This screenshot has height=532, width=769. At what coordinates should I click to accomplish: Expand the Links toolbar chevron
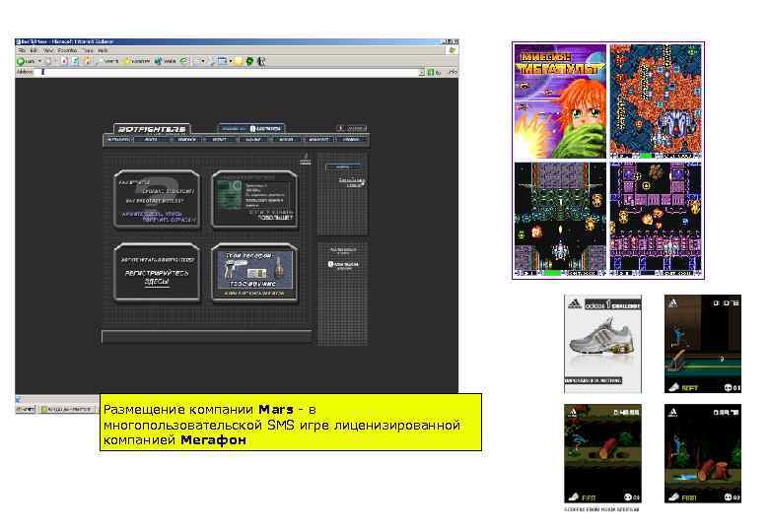click(453, 72)
